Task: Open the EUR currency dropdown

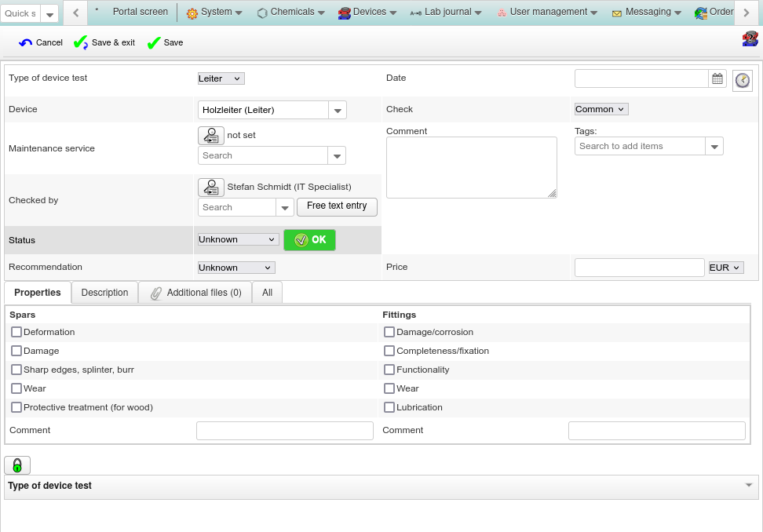Action: [725, 268]
